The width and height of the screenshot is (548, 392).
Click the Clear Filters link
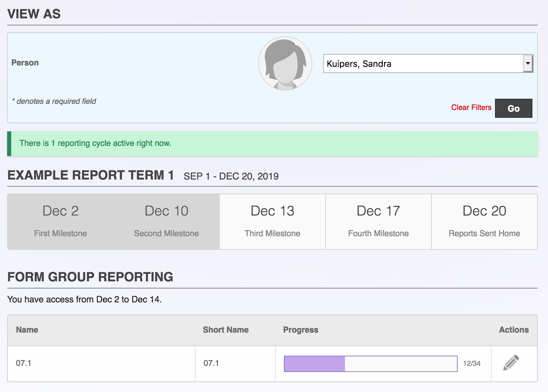(471, 108)
